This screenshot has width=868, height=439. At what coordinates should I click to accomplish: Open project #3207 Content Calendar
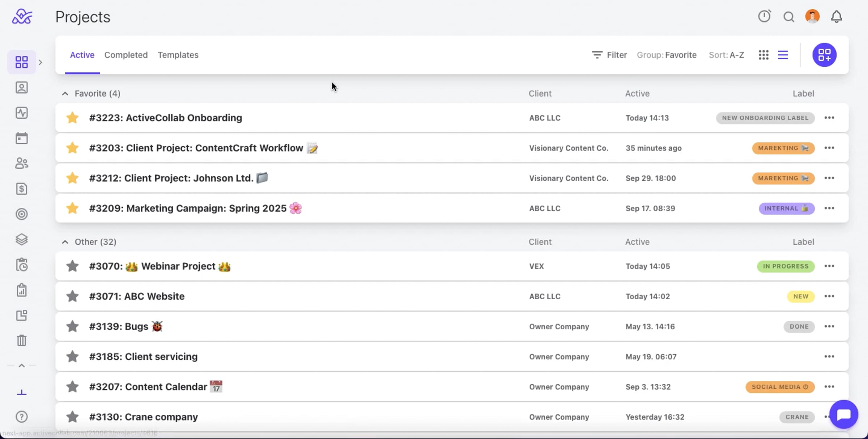156,387
